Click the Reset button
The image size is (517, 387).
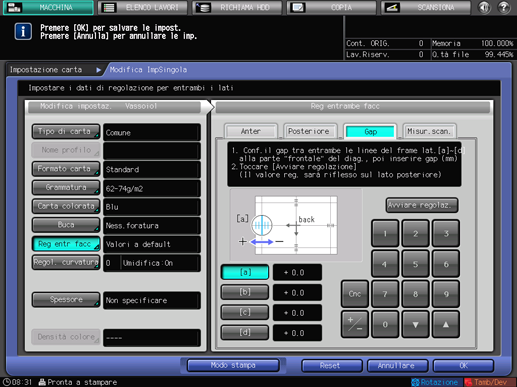[331, 366]
